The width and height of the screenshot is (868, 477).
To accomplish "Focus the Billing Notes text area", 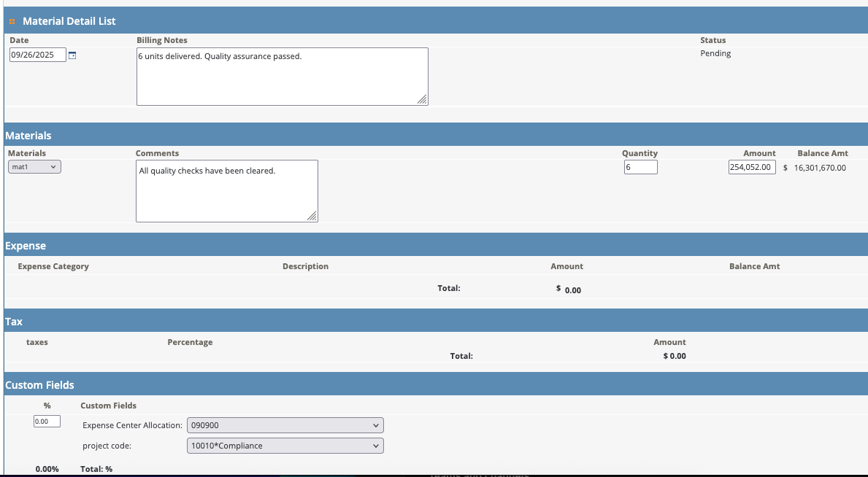I will coord(282,77).
